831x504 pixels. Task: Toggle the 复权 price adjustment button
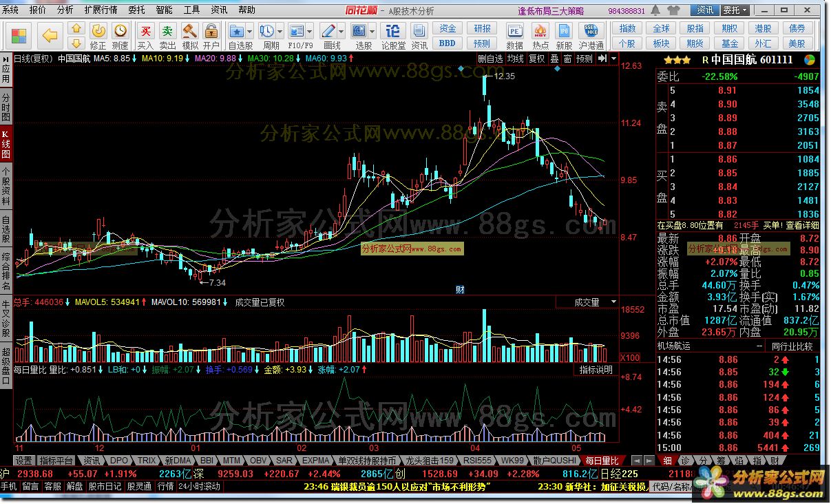coord(536,59)
